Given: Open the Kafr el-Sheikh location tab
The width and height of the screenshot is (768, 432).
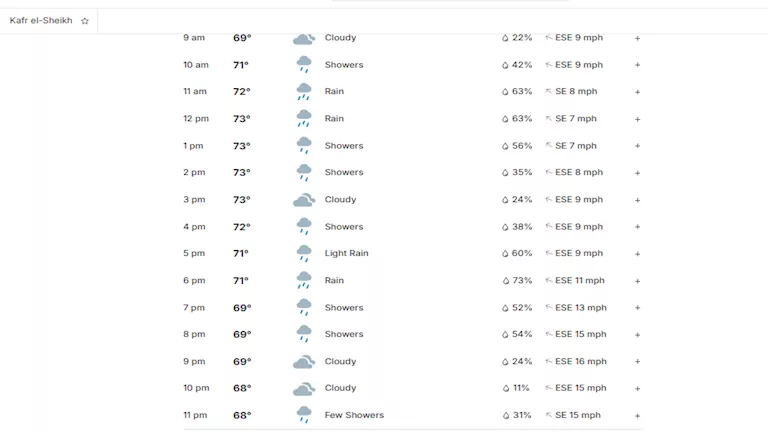Looking at the screenshot, I should coord(41,21).
